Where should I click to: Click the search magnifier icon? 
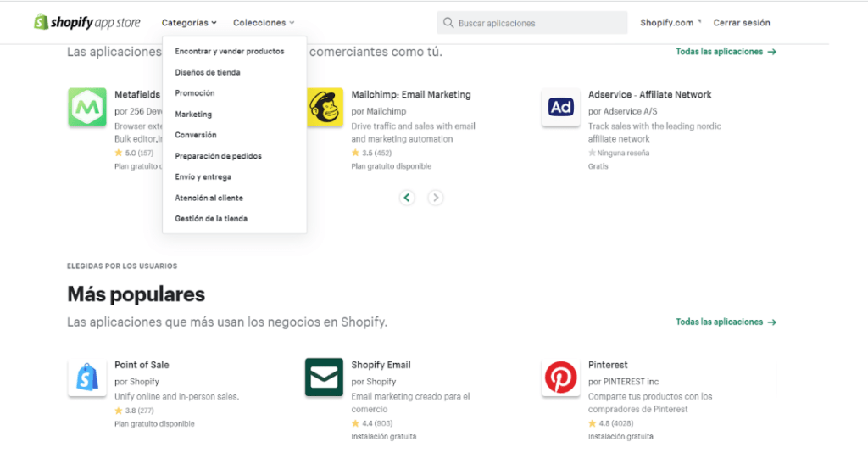coord(448,23)
